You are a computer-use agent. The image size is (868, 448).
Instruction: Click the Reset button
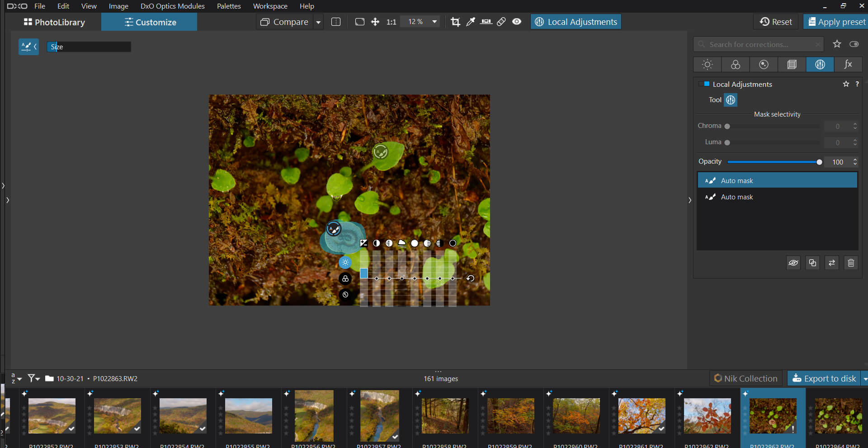pyautogui.click(x=776, y=22)
